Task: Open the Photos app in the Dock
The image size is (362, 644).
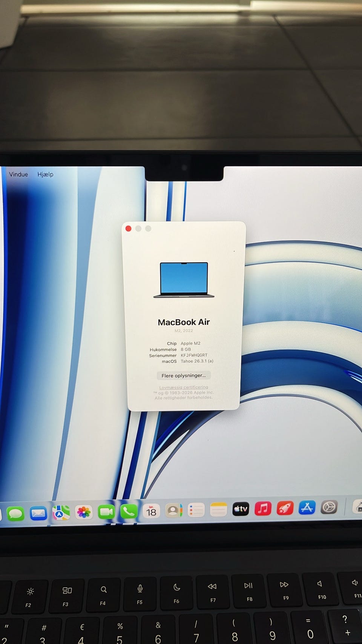Action: pyautogui.click(x=84, y=512)
